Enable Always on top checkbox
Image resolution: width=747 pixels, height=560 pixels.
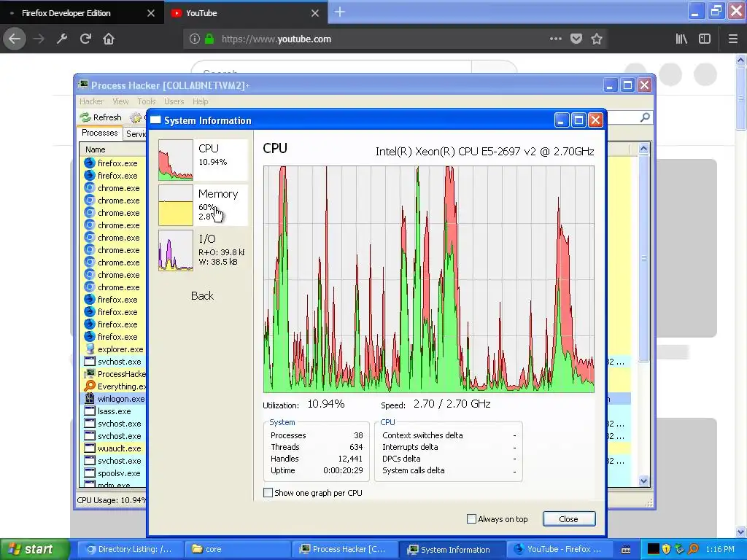[x=472, y=519]
